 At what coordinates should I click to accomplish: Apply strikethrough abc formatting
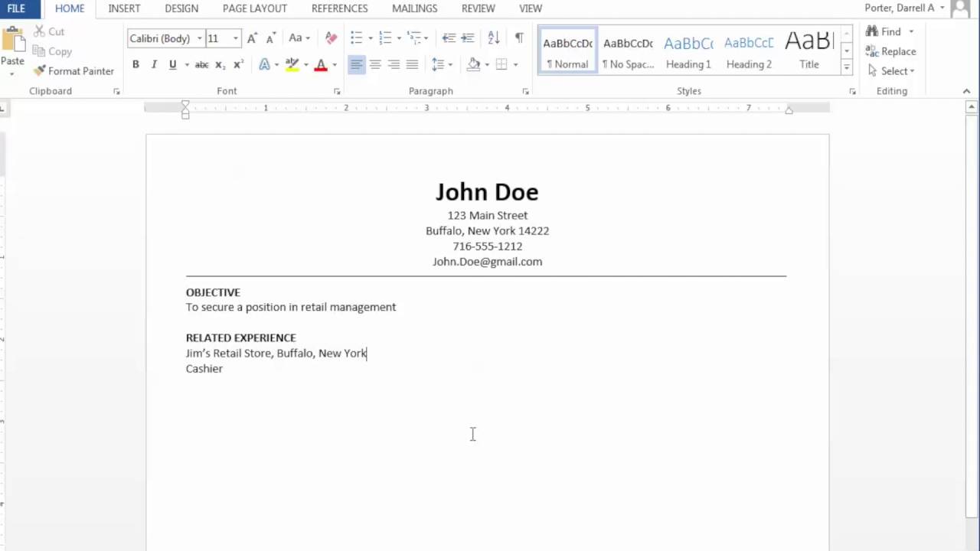(201, 65)
